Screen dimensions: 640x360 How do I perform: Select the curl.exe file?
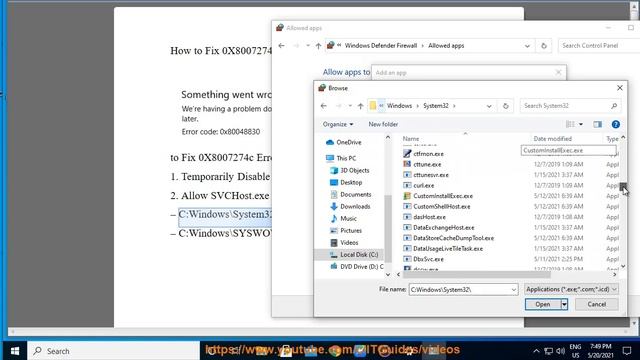419,185
